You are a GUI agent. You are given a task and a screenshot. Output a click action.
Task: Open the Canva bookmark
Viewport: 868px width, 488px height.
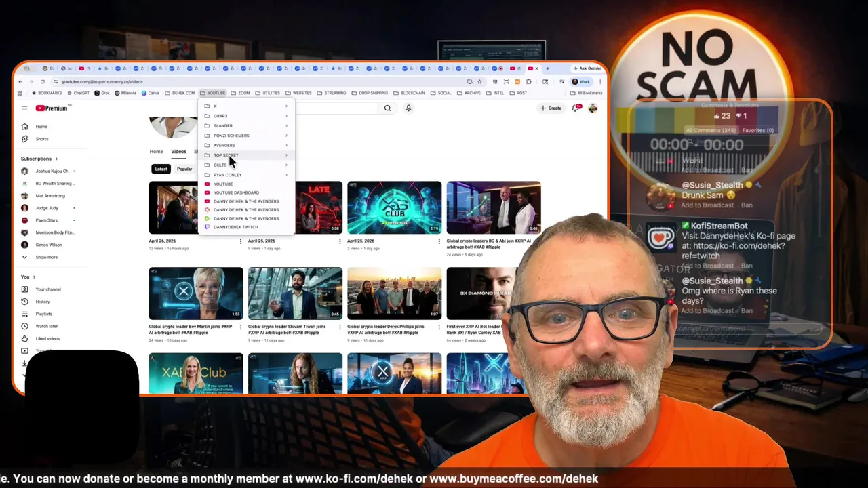150,93
